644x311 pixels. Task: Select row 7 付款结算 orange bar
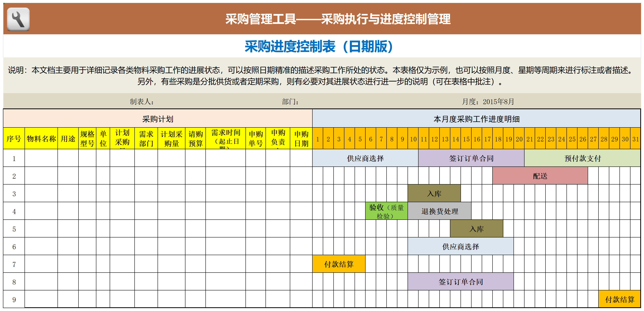coord(339,264)
